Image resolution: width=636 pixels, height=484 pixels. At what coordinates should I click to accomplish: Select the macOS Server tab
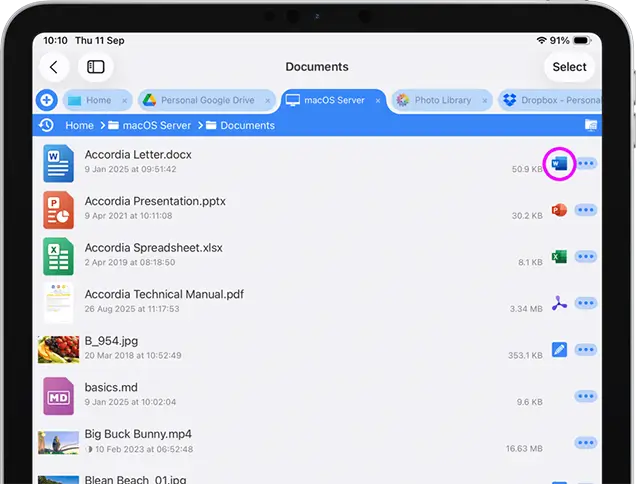coord(334,100)
